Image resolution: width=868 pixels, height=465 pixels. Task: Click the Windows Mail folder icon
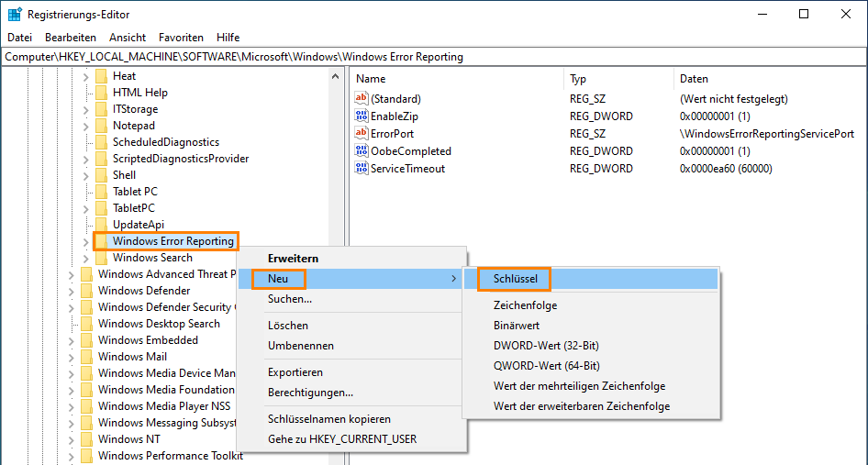coord(86,357)
